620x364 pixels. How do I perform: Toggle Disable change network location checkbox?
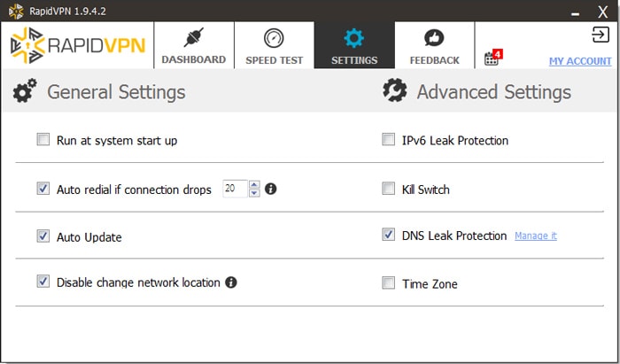pos(43,282)
